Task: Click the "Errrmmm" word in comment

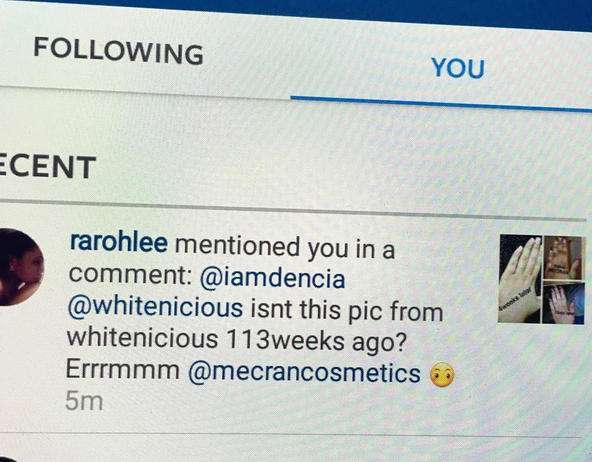Action: tap(123, 369)
